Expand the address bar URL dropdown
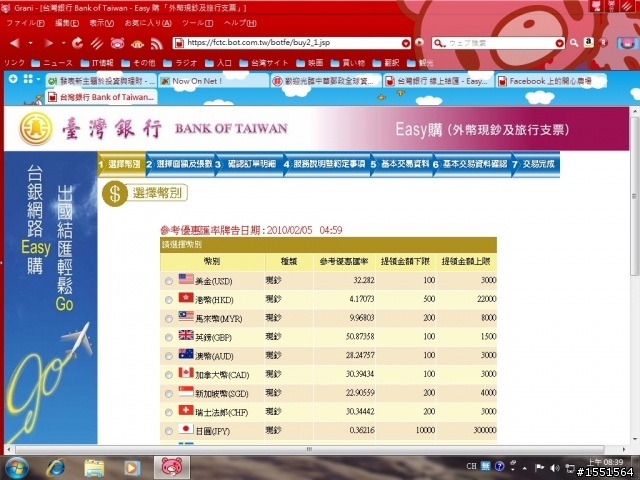Image resolution: width=640 pixels, height=480 pixels. point(405,43)
